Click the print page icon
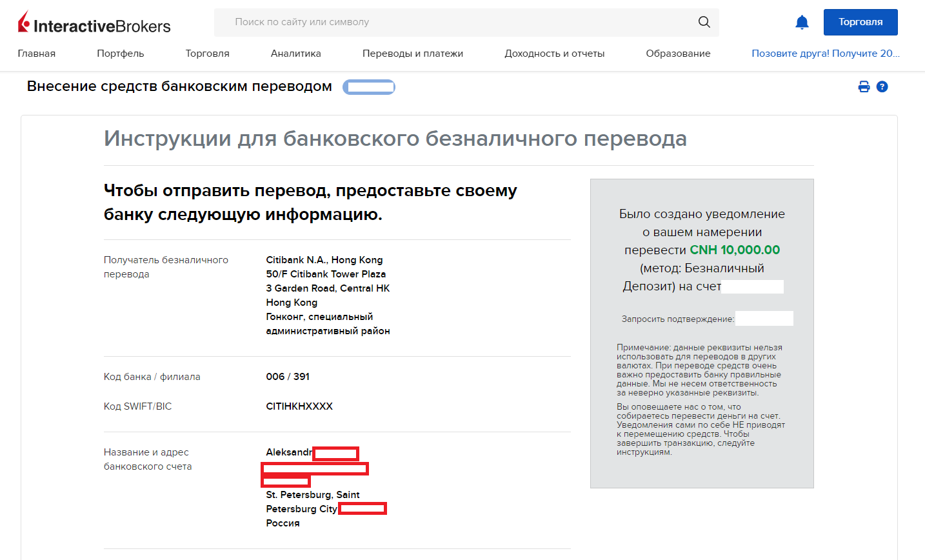Image resolution: width=925 pixels, height=560 pixels. (864, 86)
